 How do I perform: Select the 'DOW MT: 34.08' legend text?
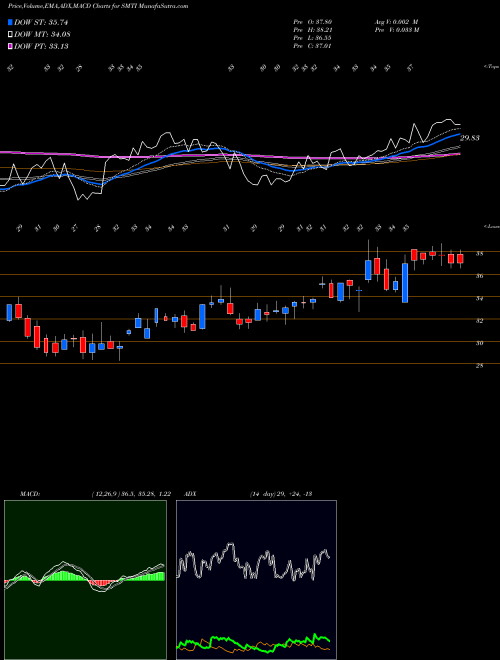(42, 34)
